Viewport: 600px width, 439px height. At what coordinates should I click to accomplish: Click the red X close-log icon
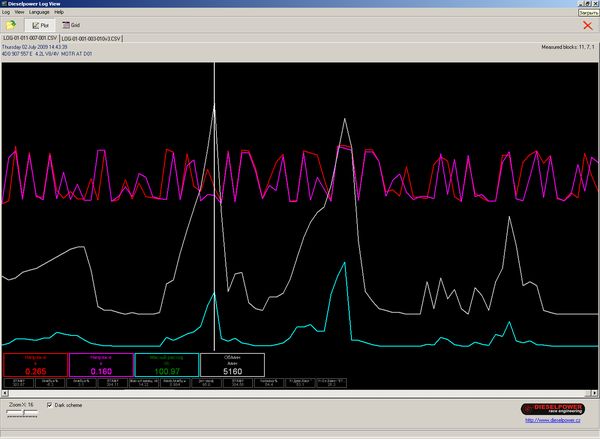pyautogui.click(x=587, y=26)
